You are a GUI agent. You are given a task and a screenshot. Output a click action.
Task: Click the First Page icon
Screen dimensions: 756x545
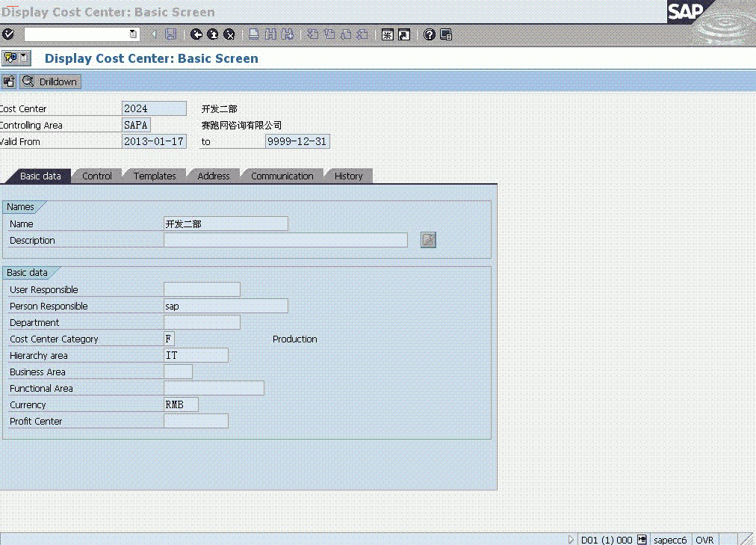313,34
